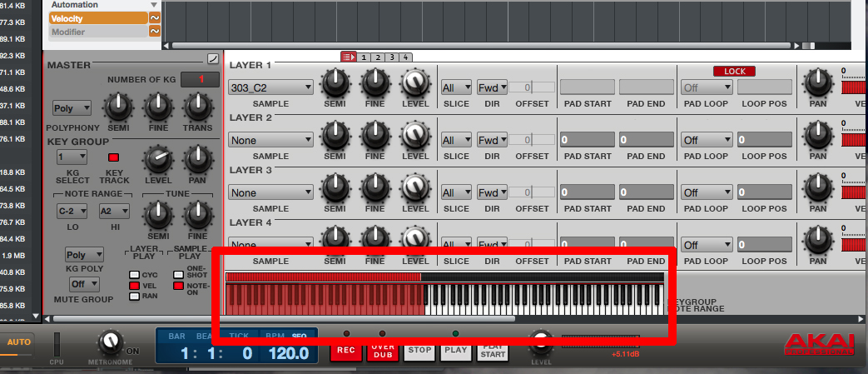868x374 pixels.
Task: Toggle the KEY TRACK red button
Action: coord(114,157)
